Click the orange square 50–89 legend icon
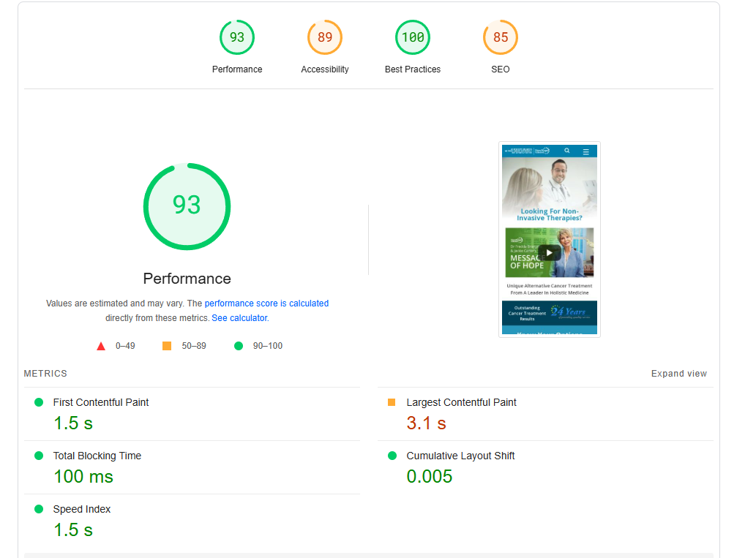Viewport: 756px width, 558px height. point(167,346)
